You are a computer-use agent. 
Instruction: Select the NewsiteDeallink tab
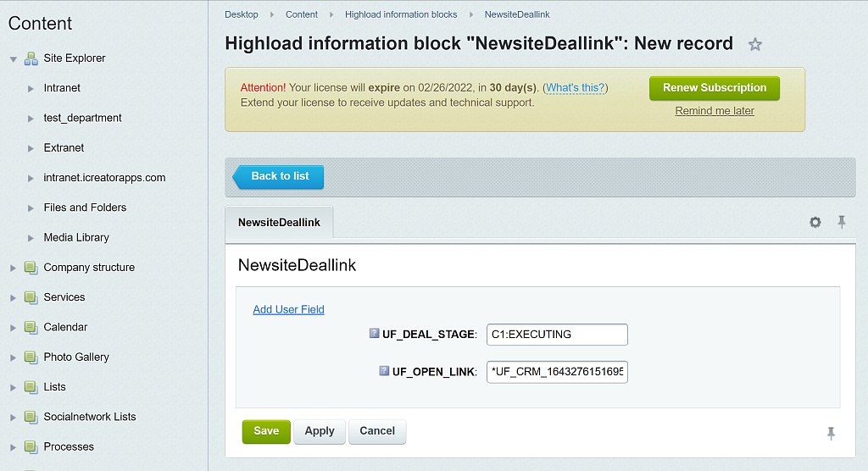tap(279, 222)
